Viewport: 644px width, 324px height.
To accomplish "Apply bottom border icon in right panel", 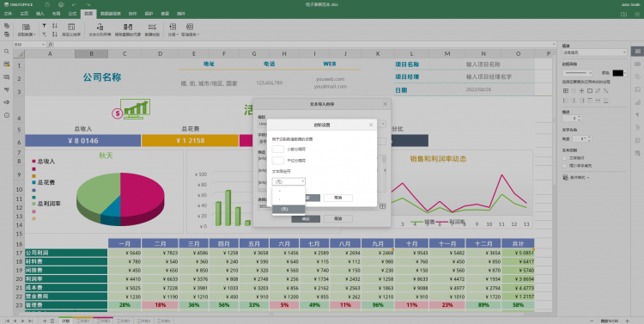I will [606, 101].
